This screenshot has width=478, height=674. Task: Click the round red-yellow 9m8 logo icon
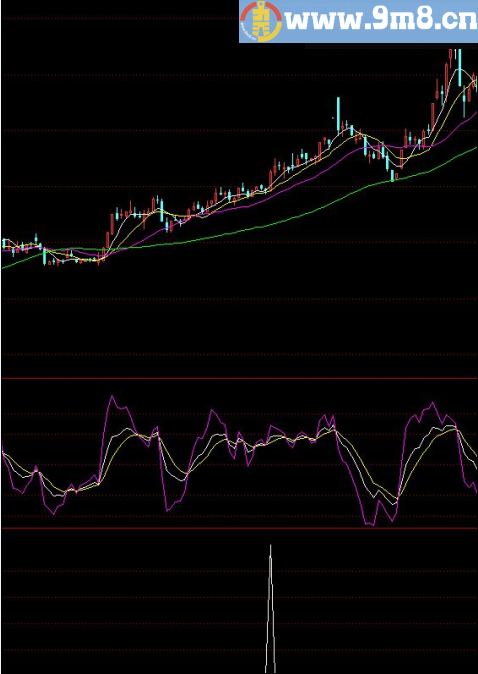click(x=260, y=21)
